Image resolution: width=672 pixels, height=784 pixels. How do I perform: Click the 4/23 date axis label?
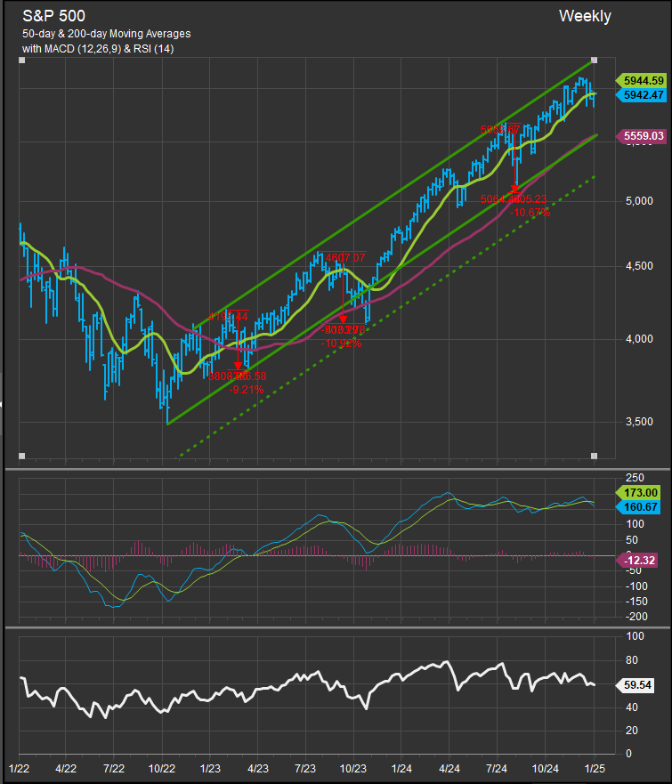pos(257,768)
